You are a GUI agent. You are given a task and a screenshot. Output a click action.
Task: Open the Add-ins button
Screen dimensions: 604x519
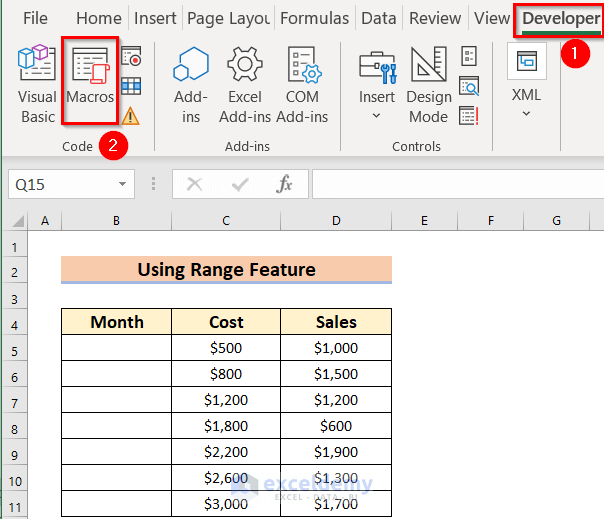(x=191, y=85)
